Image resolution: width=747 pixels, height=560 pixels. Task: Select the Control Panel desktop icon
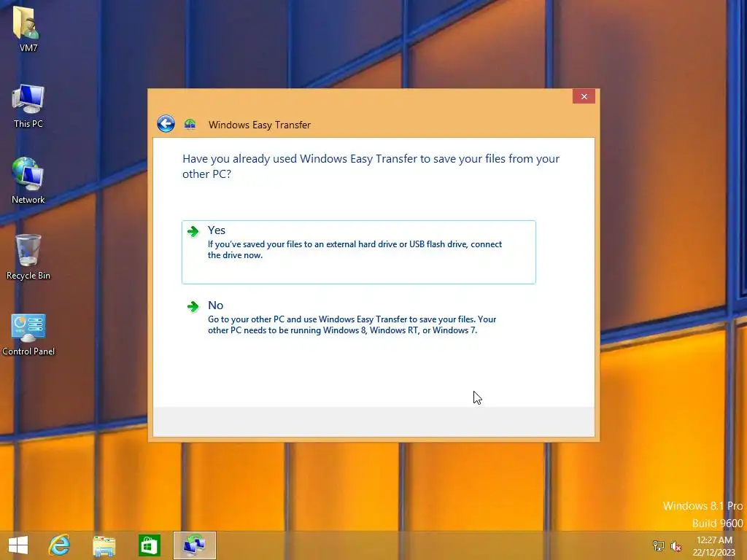tap(28, 334)
